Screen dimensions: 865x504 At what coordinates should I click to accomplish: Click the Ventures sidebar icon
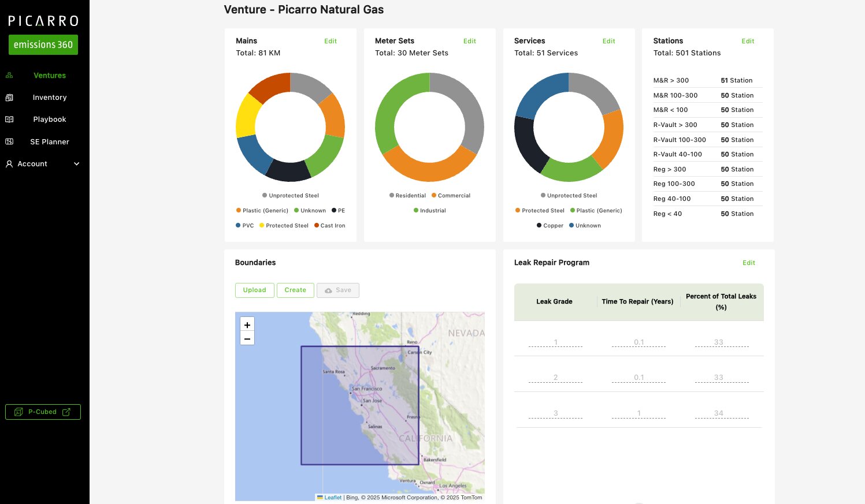pyautogui.click(x=9, y=75)
